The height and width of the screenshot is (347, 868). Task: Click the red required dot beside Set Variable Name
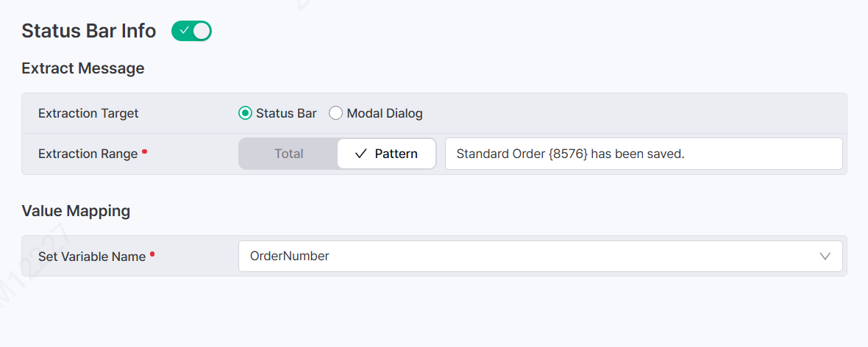click(152, 254)
